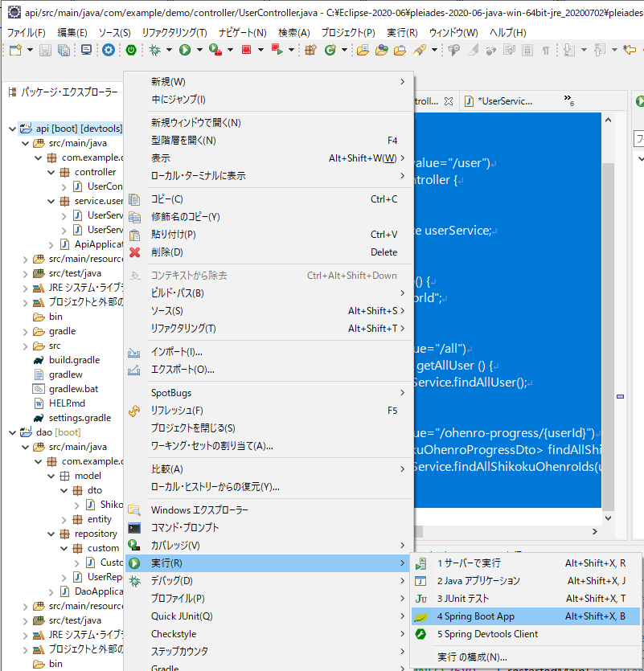644x671 pixels.
Task: Open the Stop button dropdown arrow
Action: pos(260,50)
